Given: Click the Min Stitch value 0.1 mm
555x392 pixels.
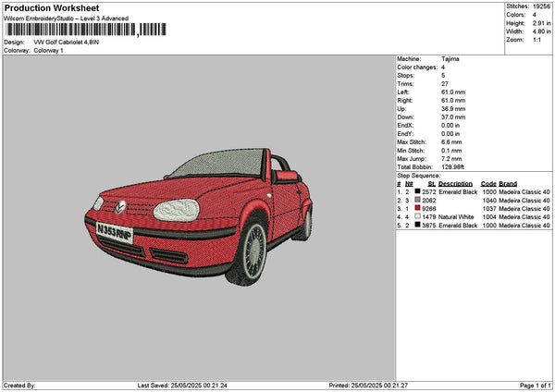Looking at the screenshot, I should [x=451, y=151].
